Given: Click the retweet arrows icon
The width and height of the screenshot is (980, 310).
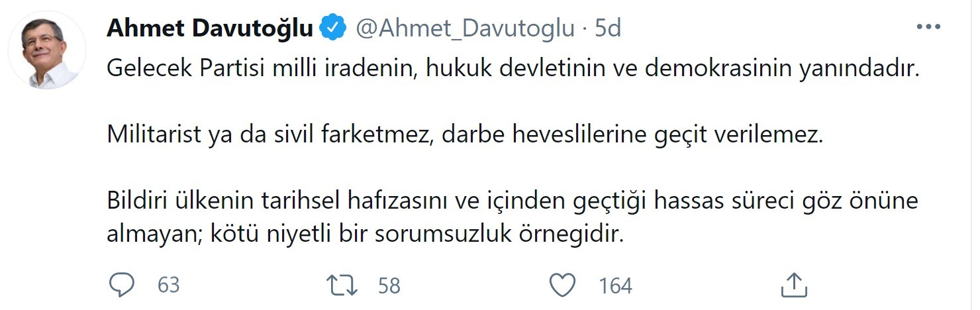Looking at the screenshot, I should click(x=343, y=285).
